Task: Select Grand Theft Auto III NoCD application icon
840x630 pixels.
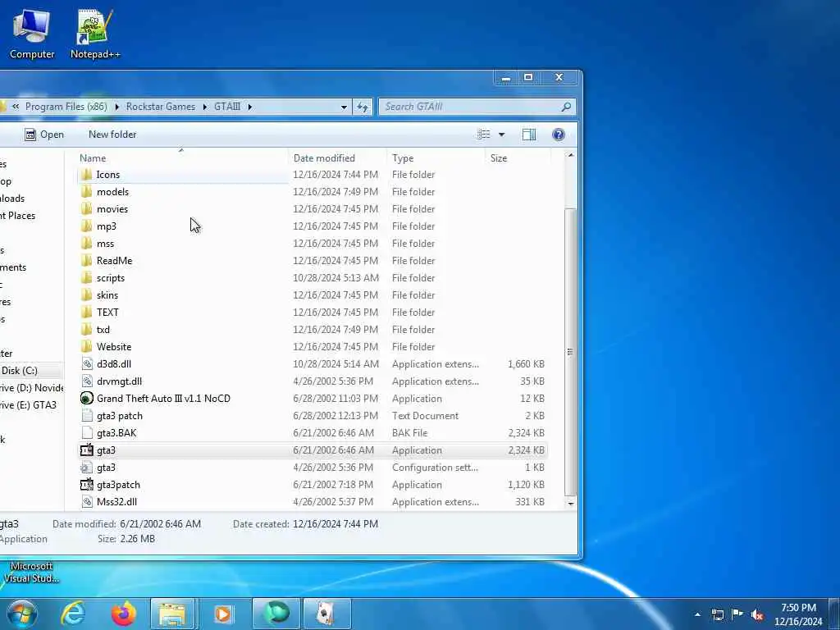Action: (x=87, y=399)
